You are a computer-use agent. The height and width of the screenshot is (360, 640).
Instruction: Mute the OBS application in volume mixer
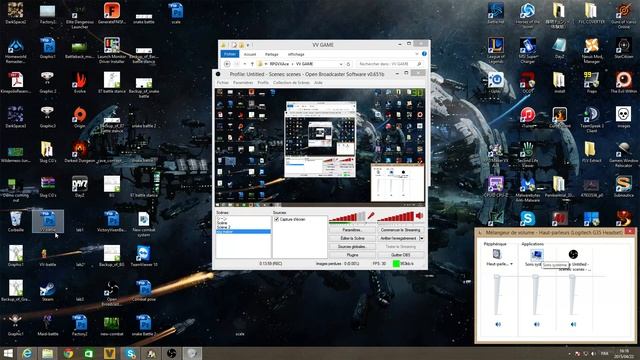pyautogui.click(x=573, y=324)
